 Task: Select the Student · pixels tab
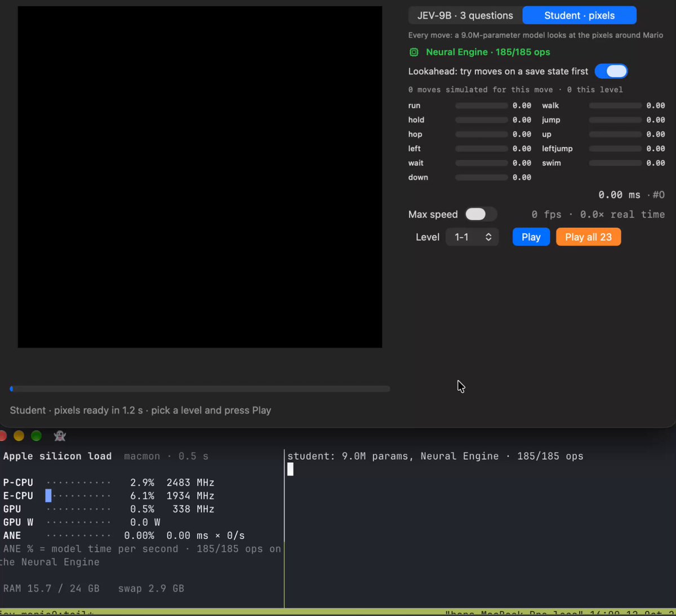coord(580,16)
